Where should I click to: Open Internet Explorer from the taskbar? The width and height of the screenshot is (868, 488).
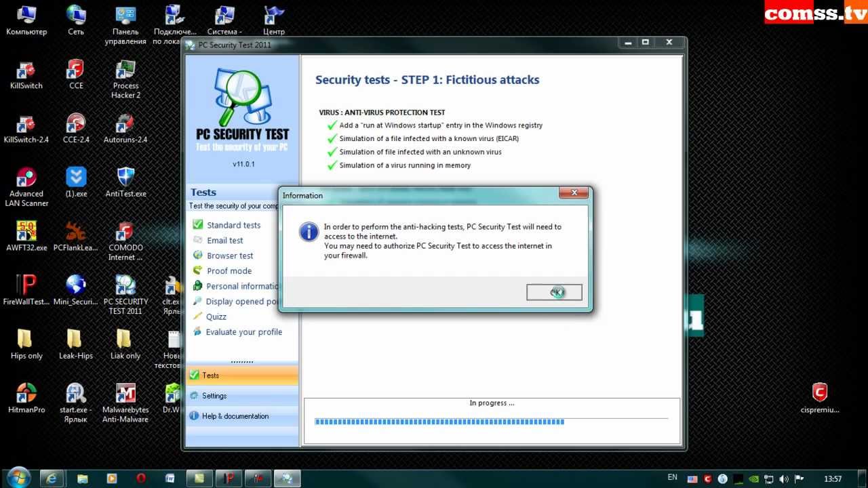[52, 478]
